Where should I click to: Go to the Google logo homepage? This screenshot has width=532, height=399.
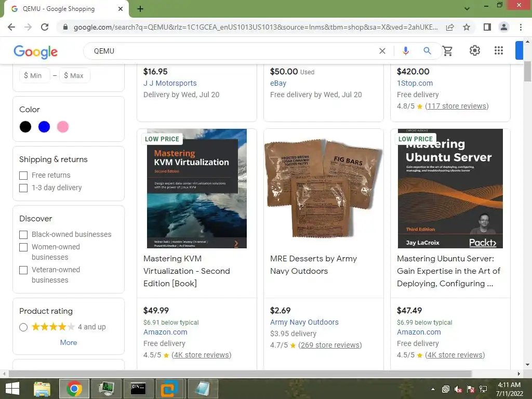pos(36,51)
